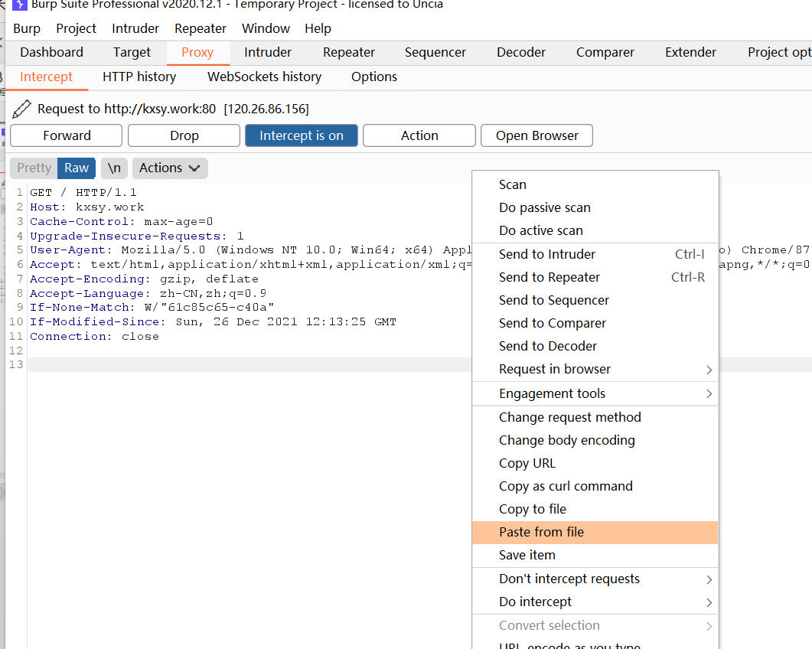Switch to the Repeater tool tab
The height and width of the screenshot is (649, 812).
(349, 52)
